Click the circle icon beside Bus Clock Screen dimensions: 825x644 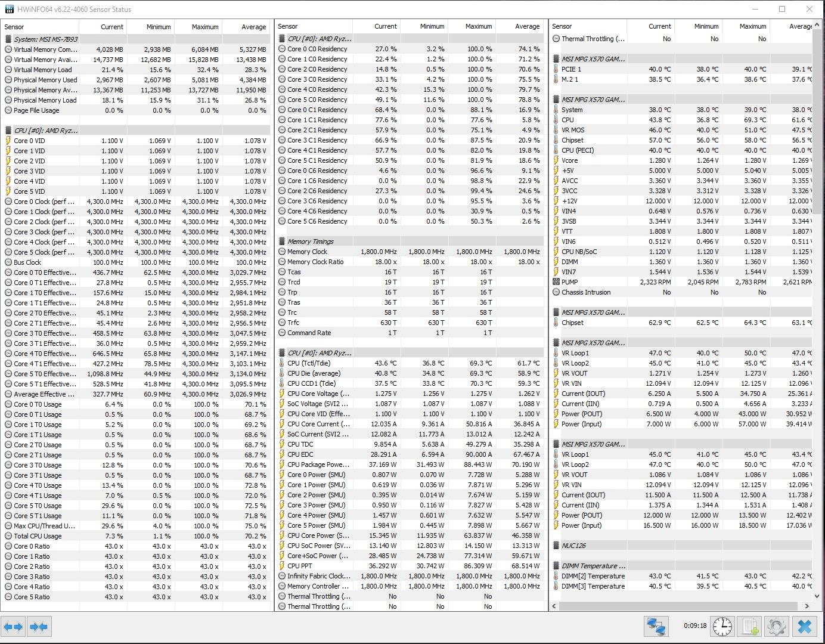pyautogui.click(x=8, y=262)
